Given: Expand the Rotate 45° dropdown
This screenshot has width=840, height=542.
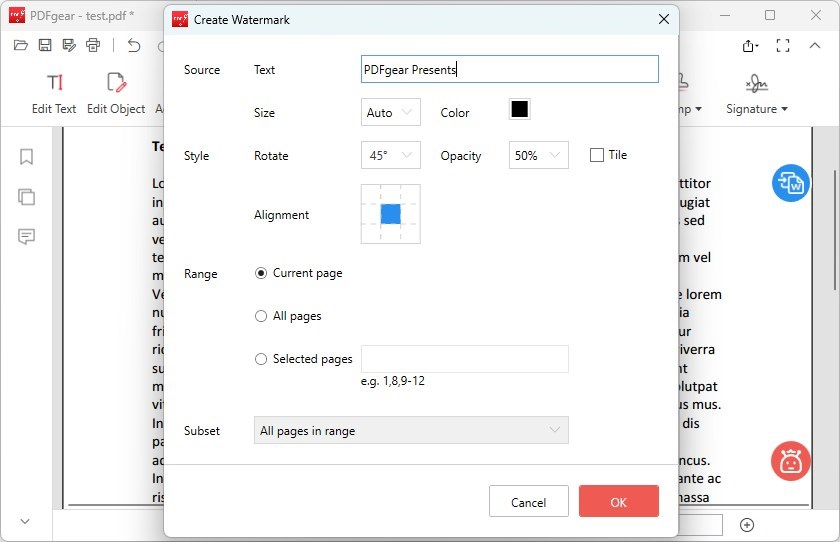Looking at the screenshot, I should click(390, 155).
